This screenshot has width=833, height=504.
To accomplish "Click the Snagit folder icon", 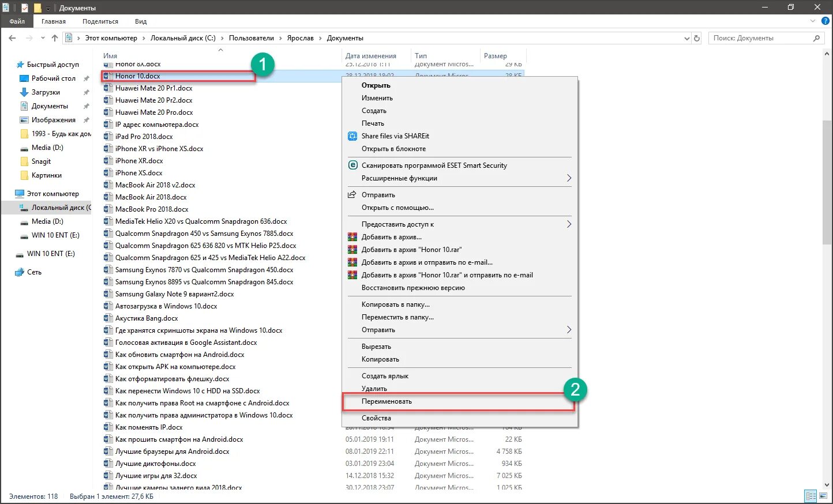I will (x=24, y=161).
